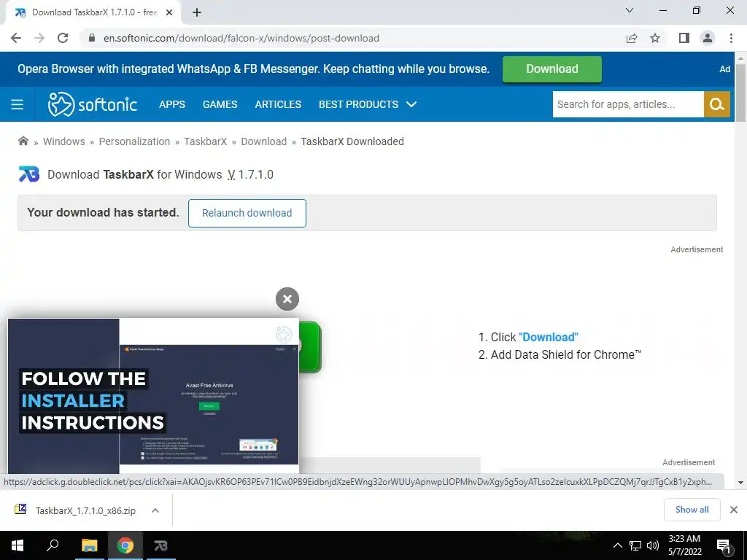
Task: Click the lock icon in address bar
Action: (x=92, y=38)
